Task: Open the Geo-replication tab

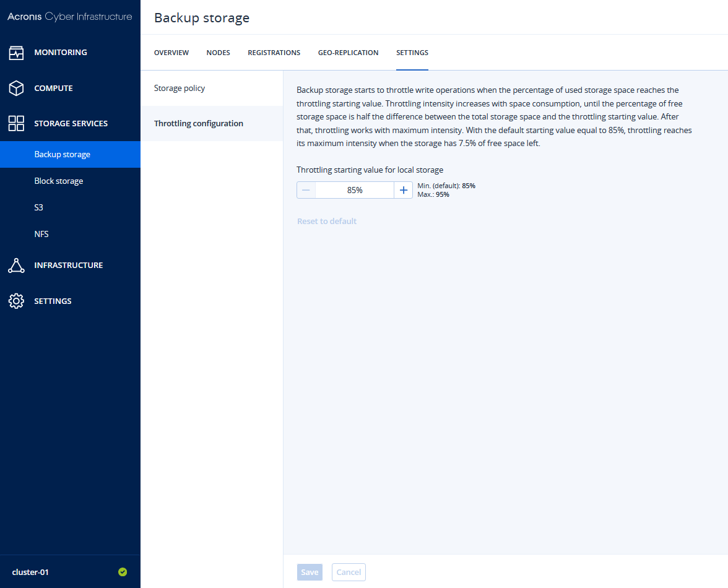Action: [x=348, y=53]
